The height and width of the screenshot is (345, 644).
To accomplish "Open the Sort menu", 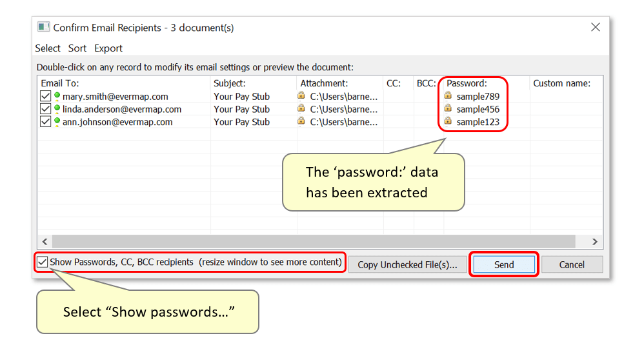I will [77, 48].
